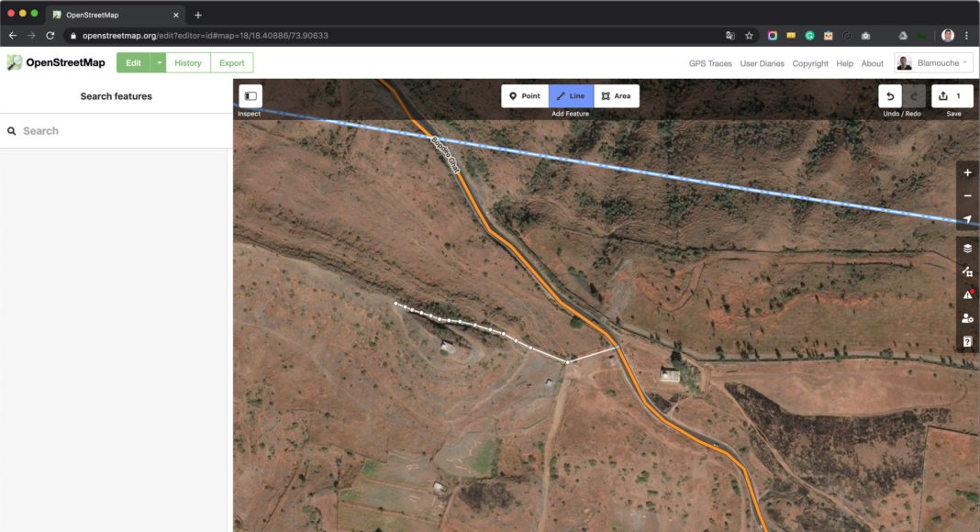Open the Help question mark panel
The height and width of the screenshot is (532, 980).
pyautogui.click(x=967, y=341)
